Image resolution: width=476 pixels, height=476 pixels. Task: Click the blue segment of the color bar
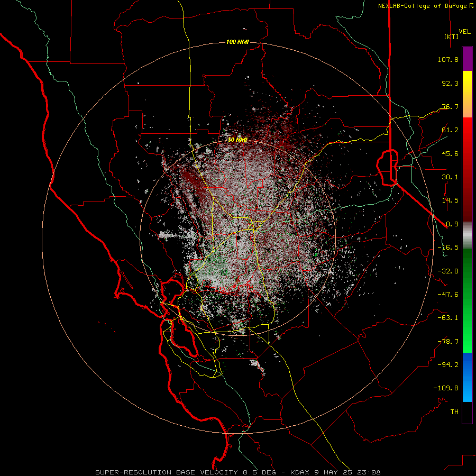pyautogui.click(x=467, y=377)
